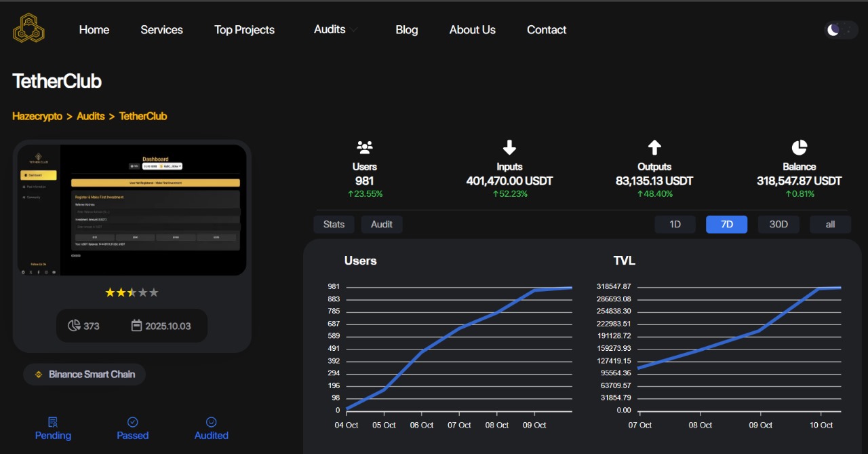
Task: Click the Audited smiley icon
Action: coord(212,422)
